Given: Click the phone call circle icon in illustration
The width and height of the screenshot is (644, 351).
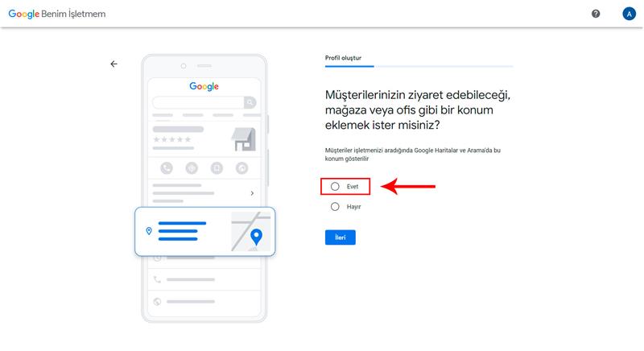Looking at the screenshot, I should pos(167,168).
